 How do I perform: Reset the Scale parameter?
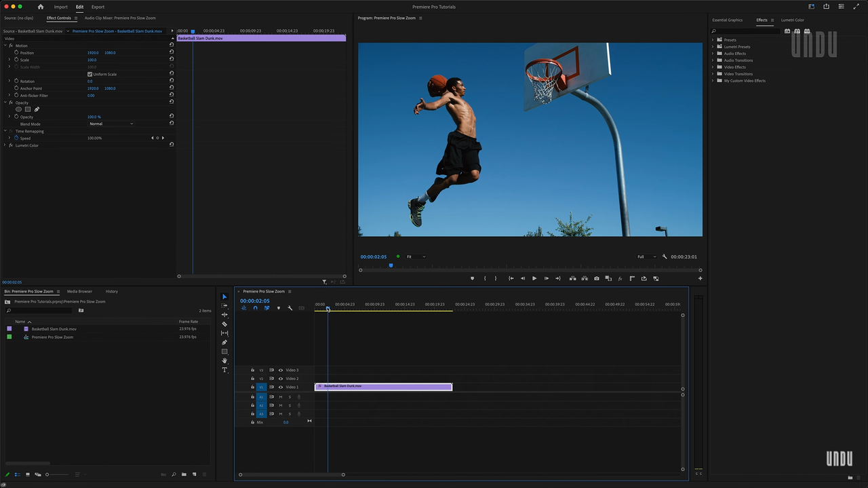point(172,60)
